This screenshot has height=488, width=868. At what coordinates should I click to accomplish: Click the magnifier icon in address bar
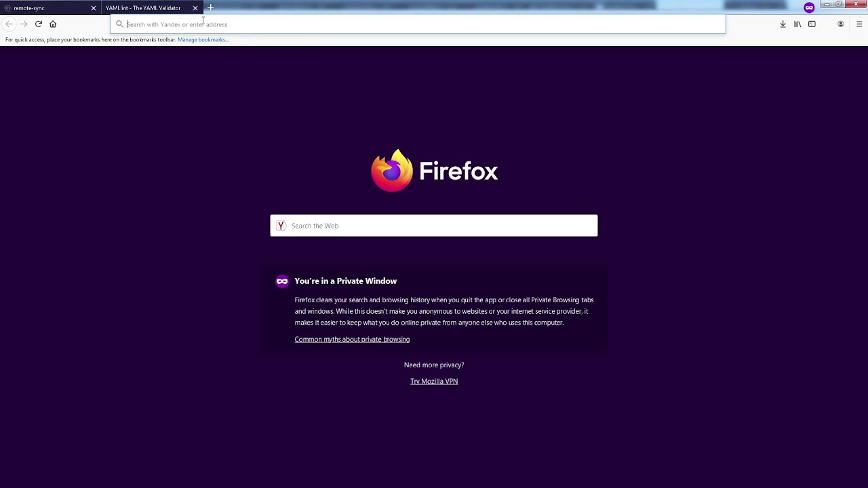click(119, 24)
